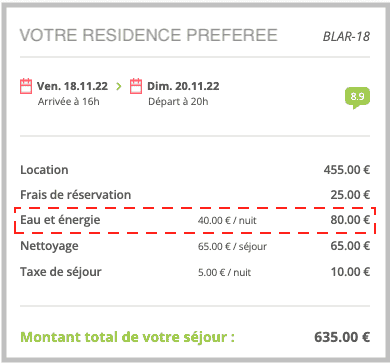
Task: Click the highlighted Eau et énergie label
Action: [60, 220]
